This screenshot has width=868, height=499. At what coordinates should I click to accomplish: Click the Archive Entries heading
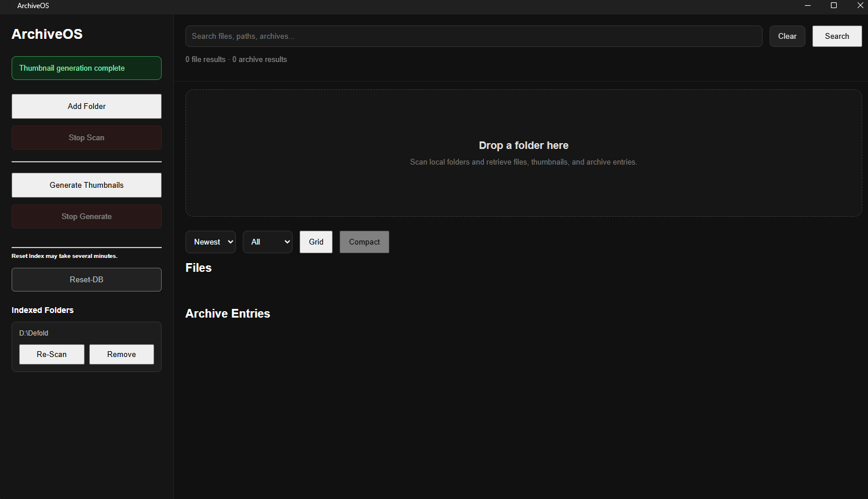coord(228,314)
